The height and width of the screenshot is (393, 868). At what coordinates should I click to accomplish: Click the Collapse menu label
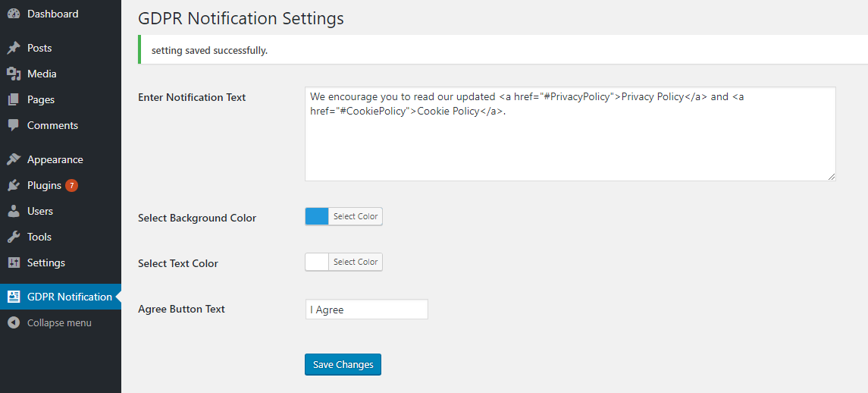tap(59, 322)
